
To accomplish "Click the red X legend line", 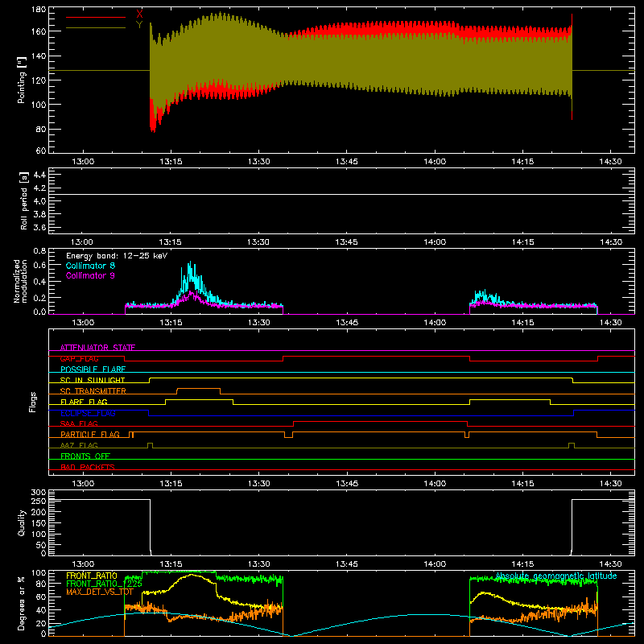I will tap(96, 17).
